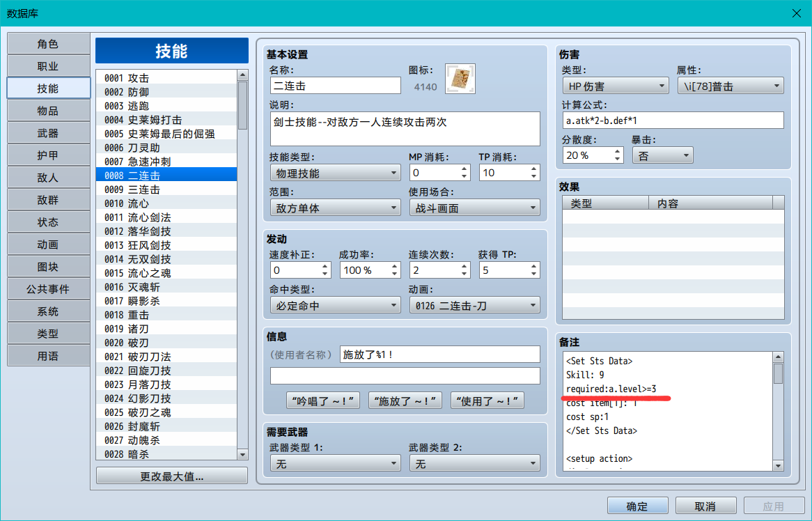Insert the "施放了～！" message template
The width and height of the screenshot is (812, 521).
pos(405,401)
